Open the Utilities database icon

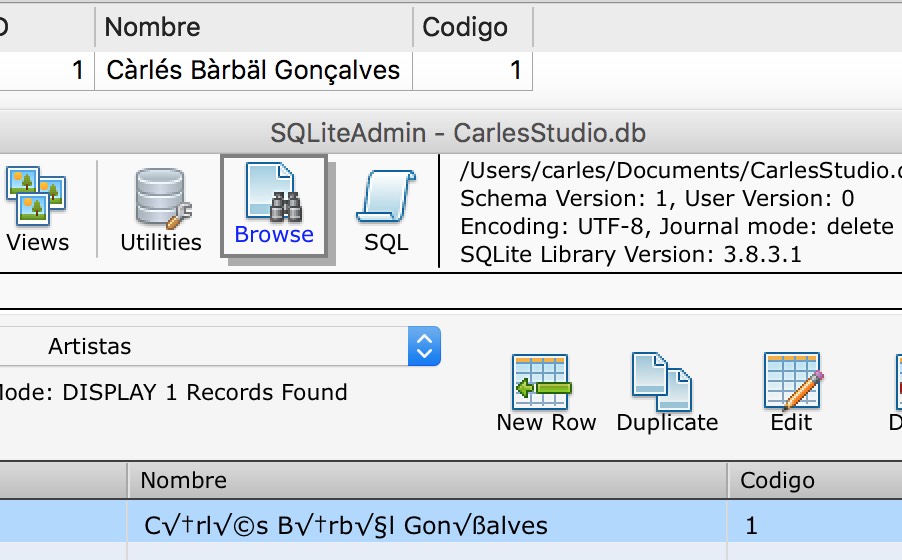pos(161,197)
